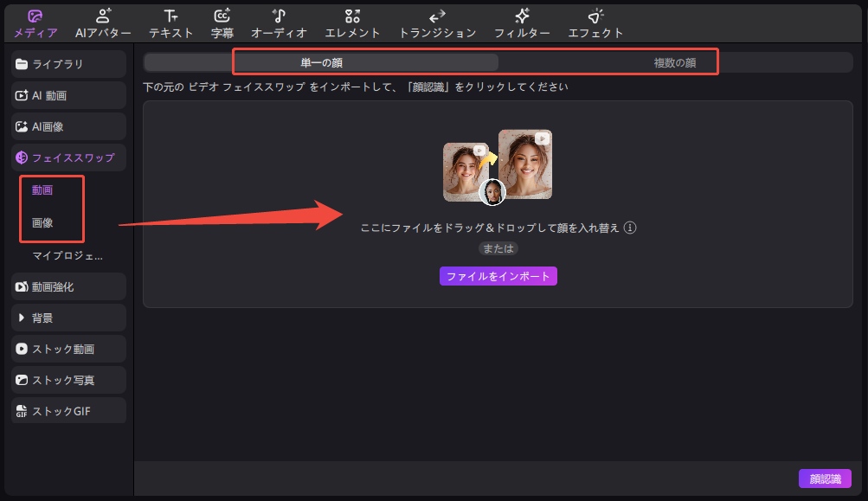868x501 pixels.
Task: Collapse the フェイススワップ sidebar section
Action: pos(69,157)
